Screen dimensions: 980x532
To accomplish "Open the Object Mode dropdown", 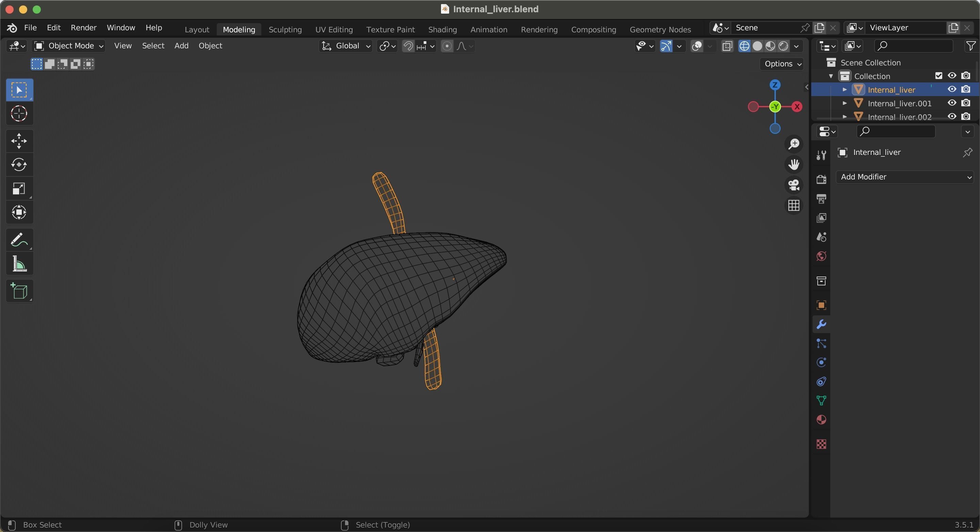I will tap(68, 46).
